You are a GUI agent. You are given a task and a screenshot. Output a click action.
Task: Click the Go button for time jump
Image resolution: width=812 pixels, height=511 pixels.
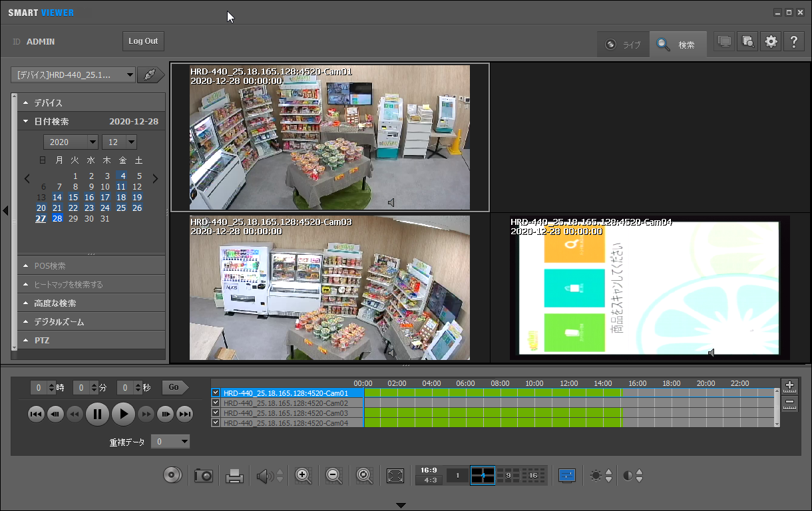coord(174,387)
